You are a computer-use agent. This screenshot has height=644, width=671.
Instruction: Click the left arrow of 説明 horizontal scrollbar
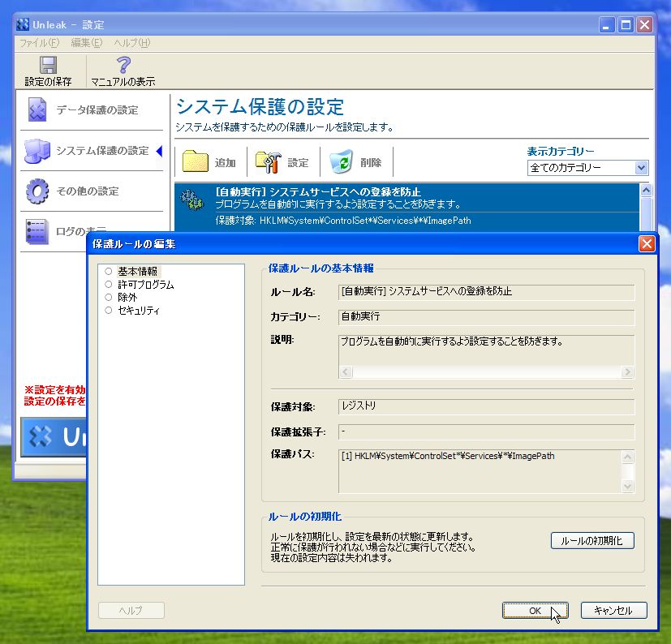click(346, 371)
